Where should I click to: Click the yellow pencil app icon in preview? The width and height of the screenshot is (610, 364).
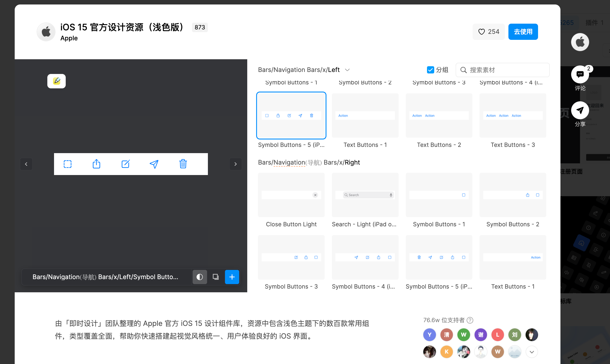tap(57, 81)
